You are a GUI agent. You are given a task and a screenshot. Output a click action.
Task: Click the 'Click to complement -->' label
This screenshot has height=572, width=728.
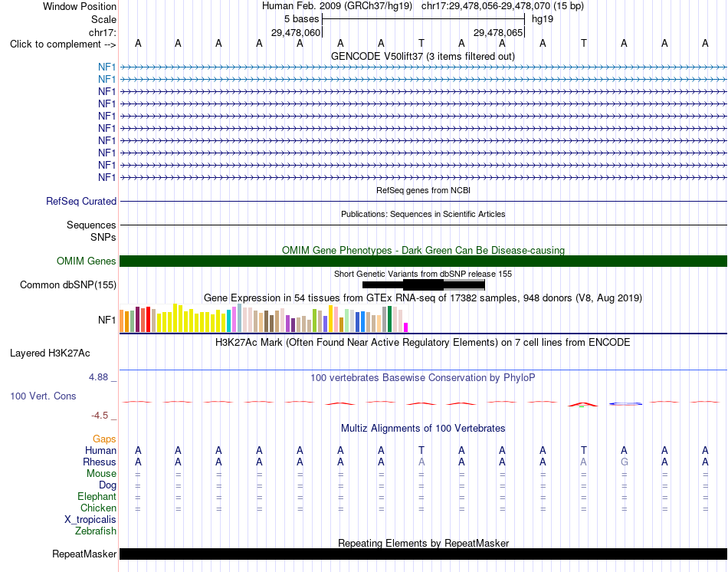63,44
